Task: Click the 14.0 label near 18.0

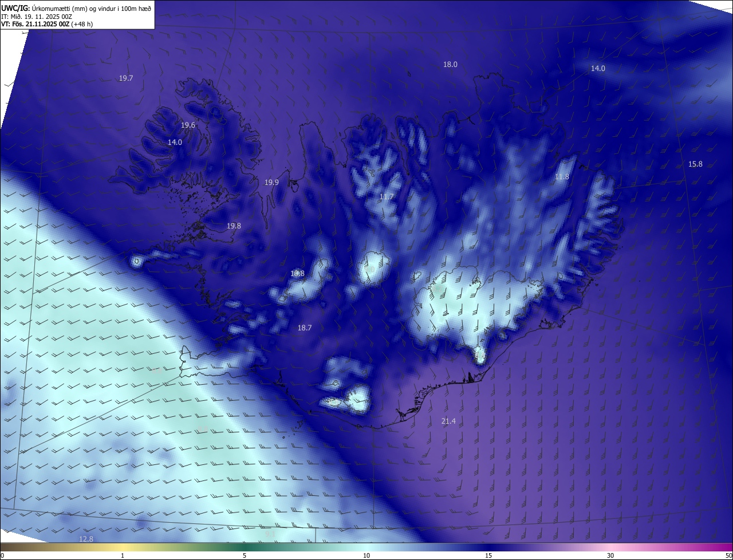Action: 598,68
